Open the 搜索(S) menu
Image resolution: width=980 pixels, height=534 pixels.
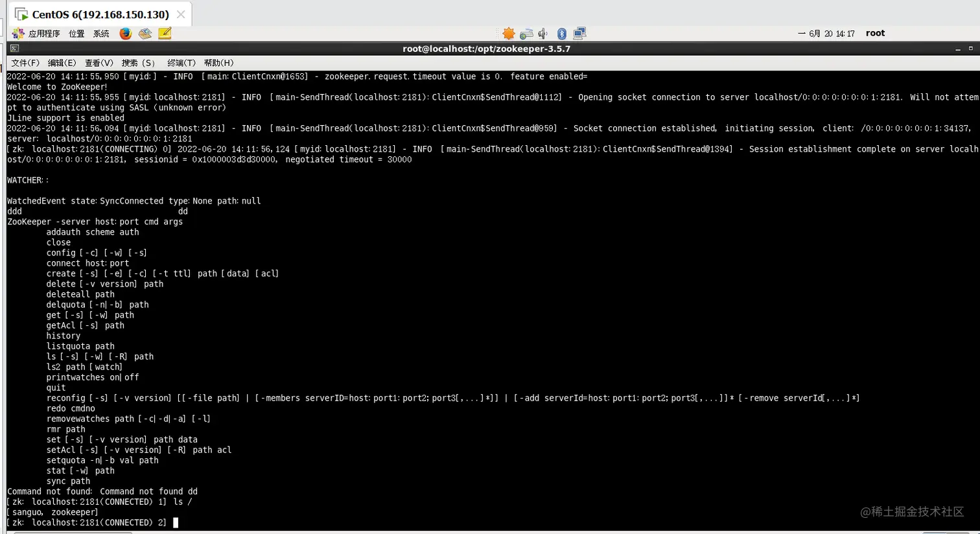pos(139,63)
